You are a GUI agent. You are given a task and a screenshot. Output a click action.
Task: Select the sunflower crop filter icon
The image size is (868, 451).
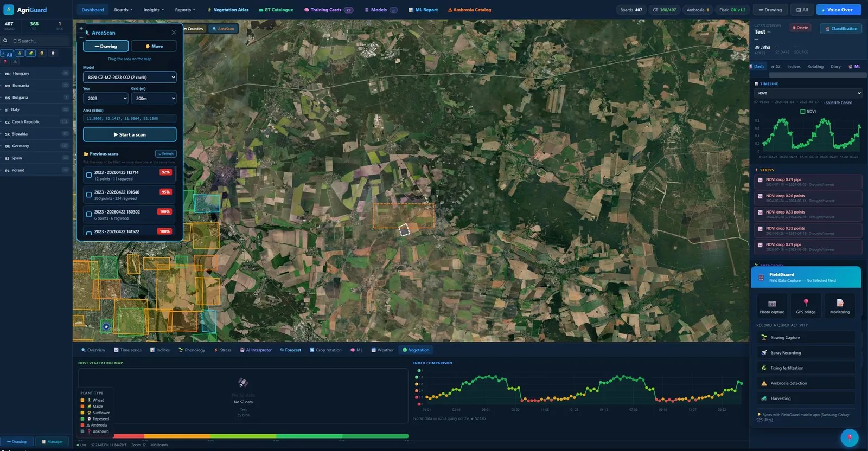click(x=42, y=53)
